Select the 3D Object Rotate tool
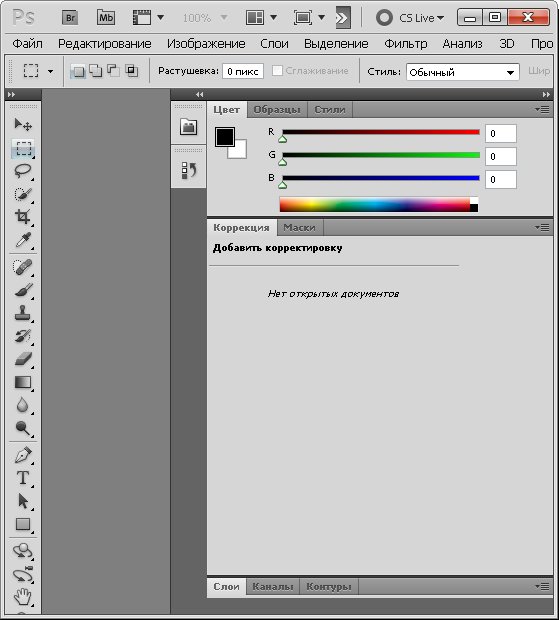559x620 pixels. click(x=23, y=551)
